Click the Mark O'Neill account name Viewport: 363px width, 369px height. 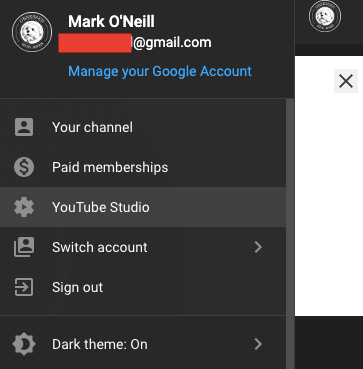tap(111, 22)
